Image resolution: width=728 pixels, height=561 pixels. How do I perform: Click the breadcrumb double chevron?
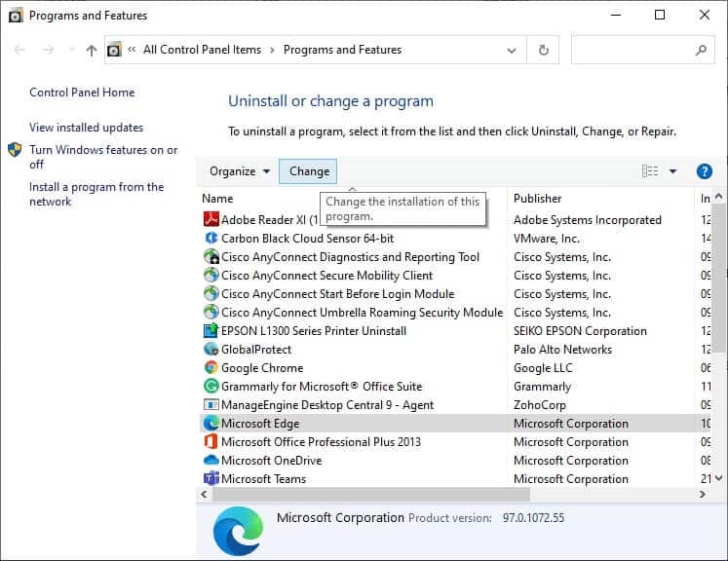132,50
